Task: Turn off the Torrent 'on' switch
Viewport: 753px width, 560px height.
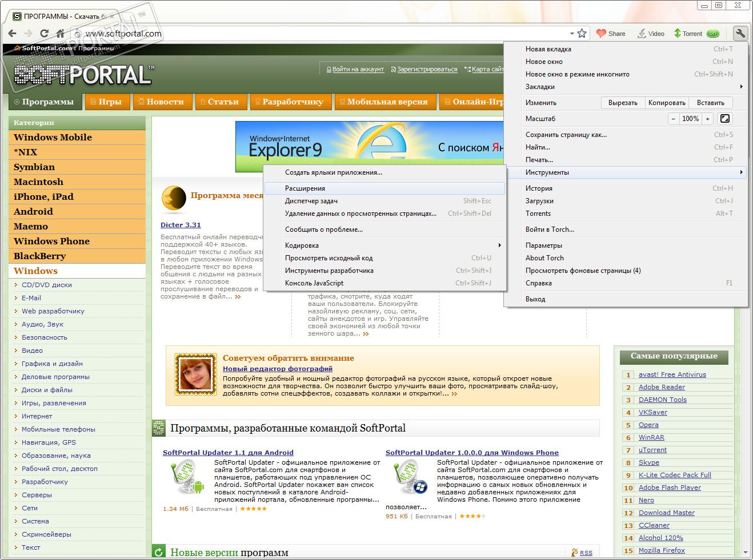Action: click(712, 34)
